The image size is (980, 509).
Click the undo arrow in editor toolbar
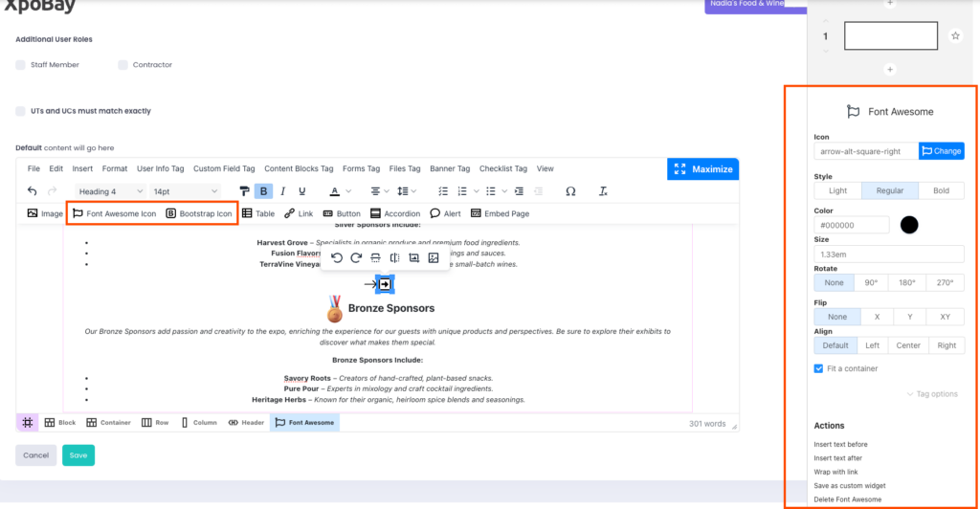(33, 191)
